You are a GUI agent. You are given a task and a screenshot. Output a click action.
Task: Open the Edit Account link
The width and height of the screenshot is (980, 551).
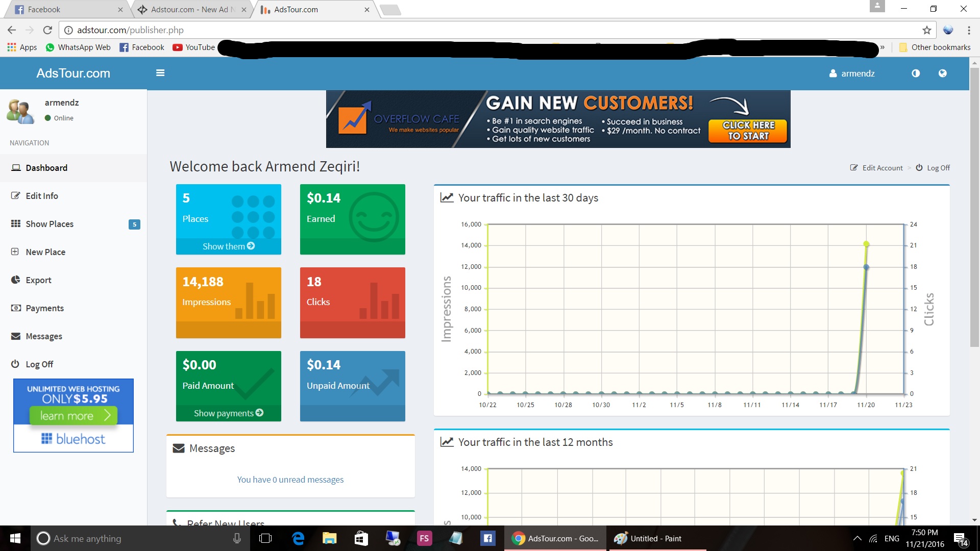[881, 168]
